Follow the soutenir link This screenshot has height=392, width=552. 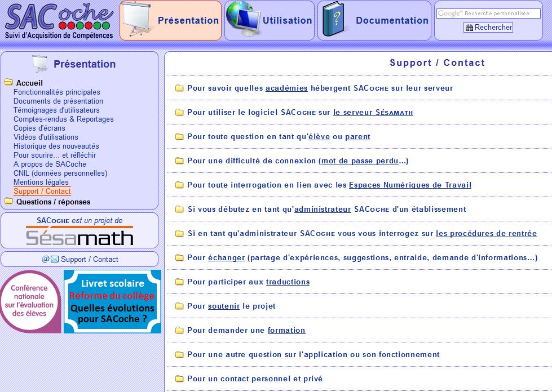tap(224, 306)
